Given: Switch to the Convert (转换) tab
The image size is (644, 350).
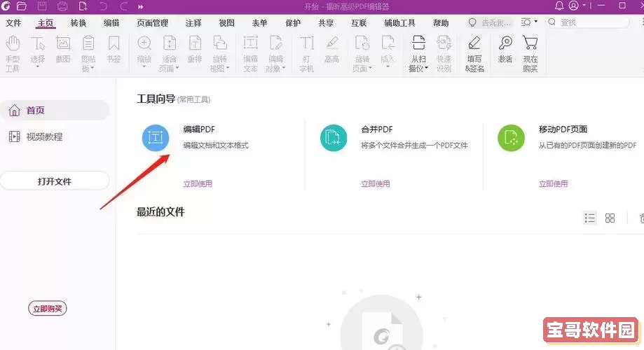Looking at the screenshot, I should 78,23.
